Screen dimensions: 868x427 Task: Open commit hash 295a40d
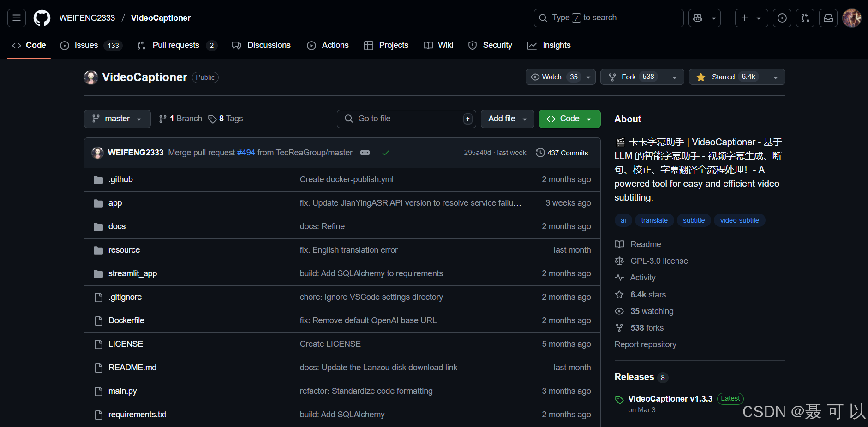click(478, 153)
